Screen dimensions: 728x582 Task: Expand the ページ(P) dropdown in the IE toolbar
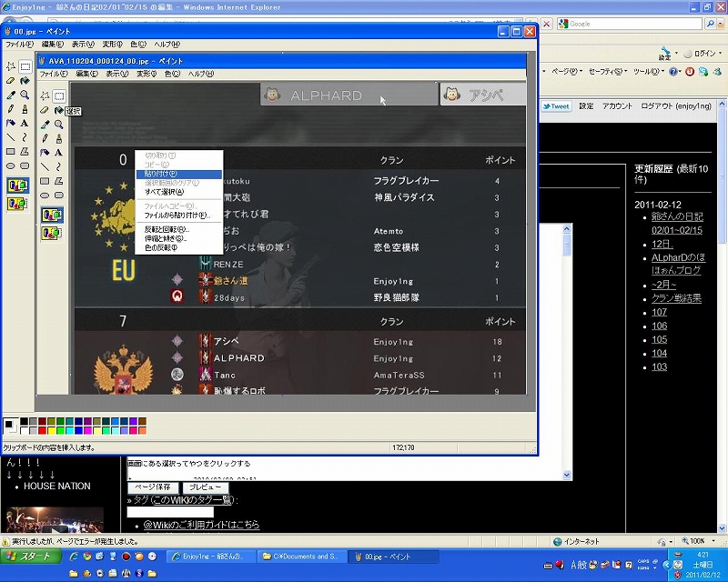565,71
